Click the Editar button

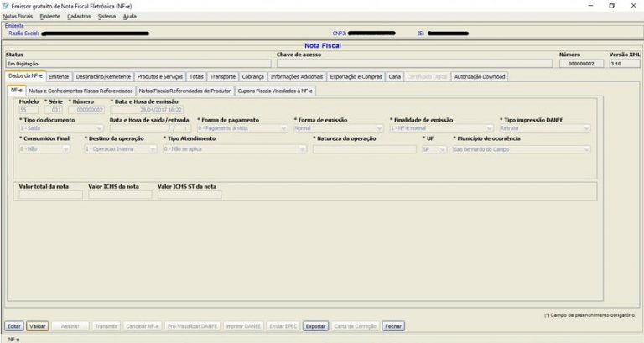(14, 326)
